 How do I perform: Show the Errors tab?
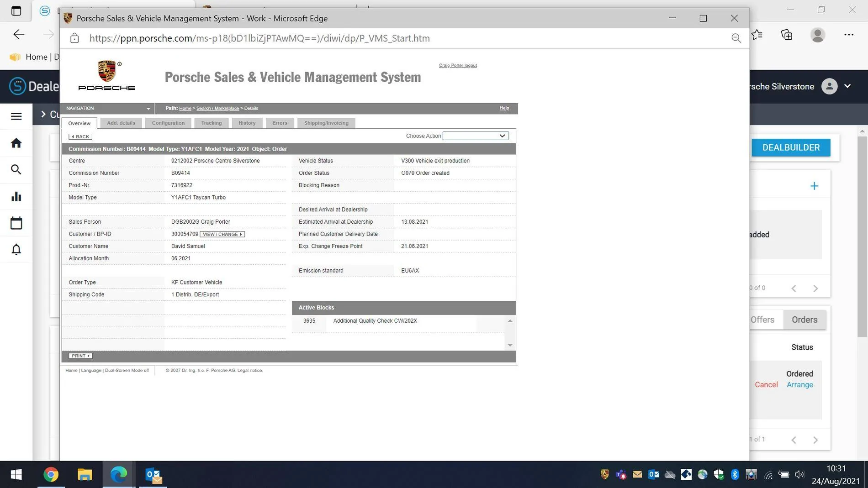pos(280,123)
